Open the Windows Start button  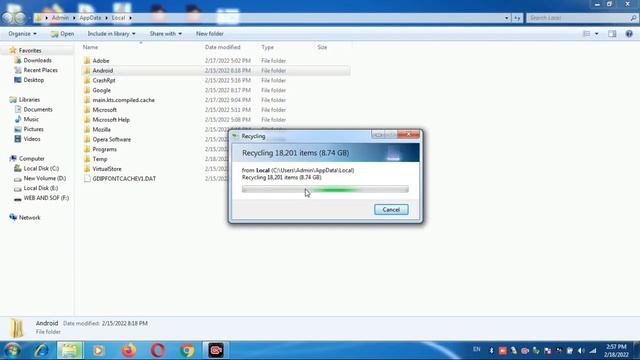[x=12, y=350]
